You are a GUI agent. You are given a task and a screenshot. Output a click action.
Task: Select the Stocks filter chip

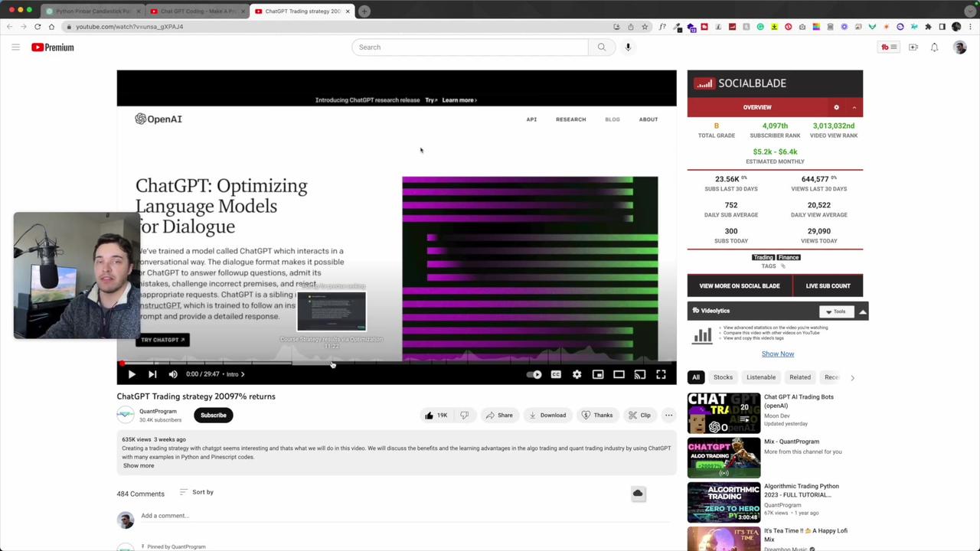723,377
